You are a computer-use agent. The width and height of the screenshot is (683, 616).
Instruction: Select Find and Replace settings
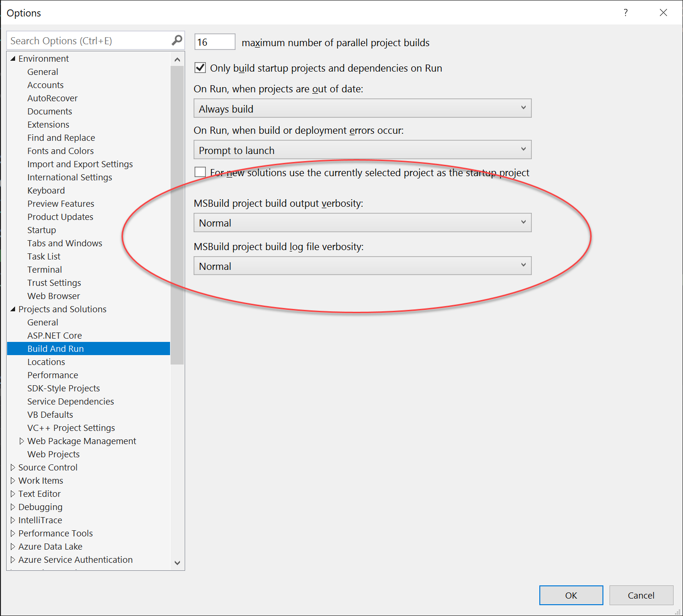tap(61, 138)
